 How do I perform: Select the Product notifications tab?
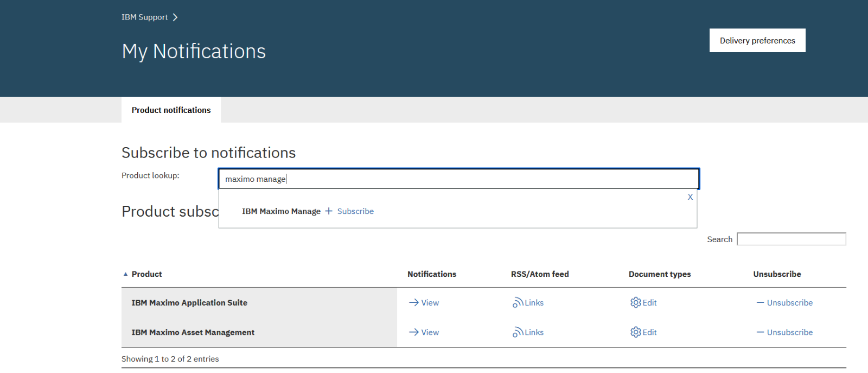coord(171,110)
